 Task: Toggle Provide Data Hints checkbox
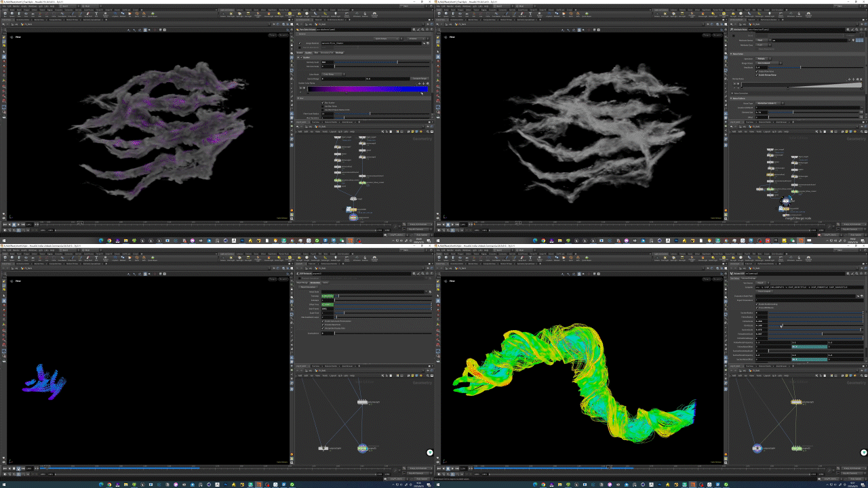click(x=323, y=325)
